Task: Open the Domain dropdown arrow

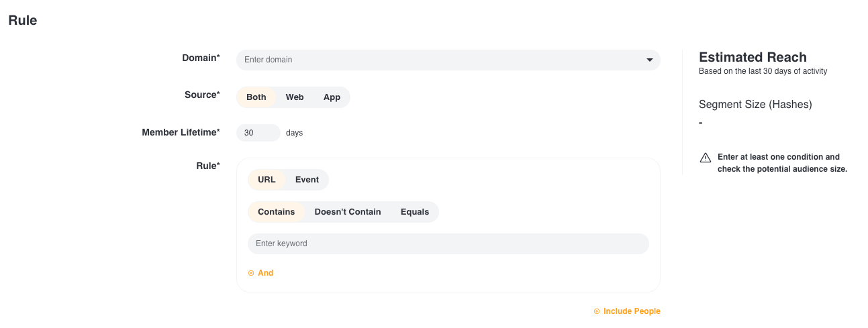Action: tap(649, 60)
